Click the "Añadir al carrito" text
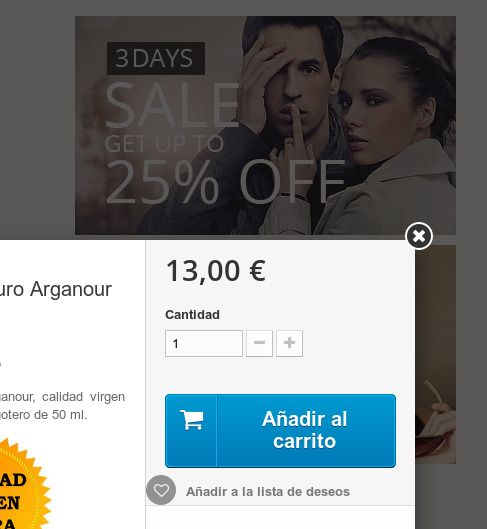Screen dimensions: 487x529 point(305,430)
